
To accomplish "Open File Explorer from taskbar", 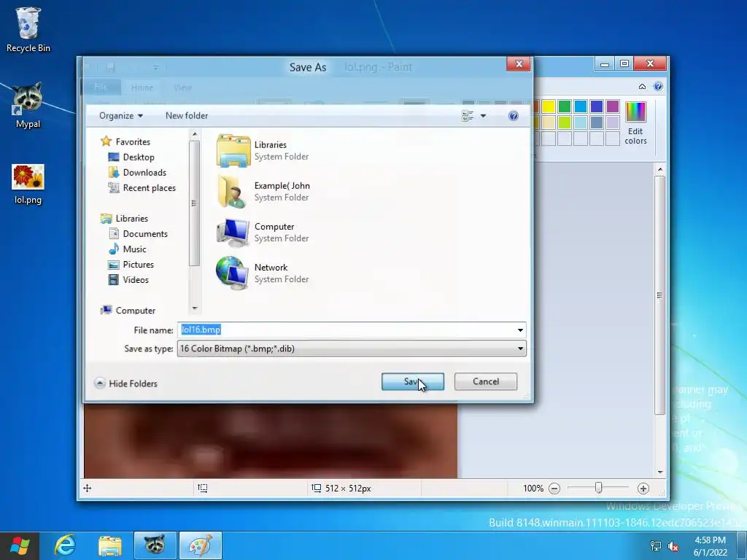I will [110, 545].
